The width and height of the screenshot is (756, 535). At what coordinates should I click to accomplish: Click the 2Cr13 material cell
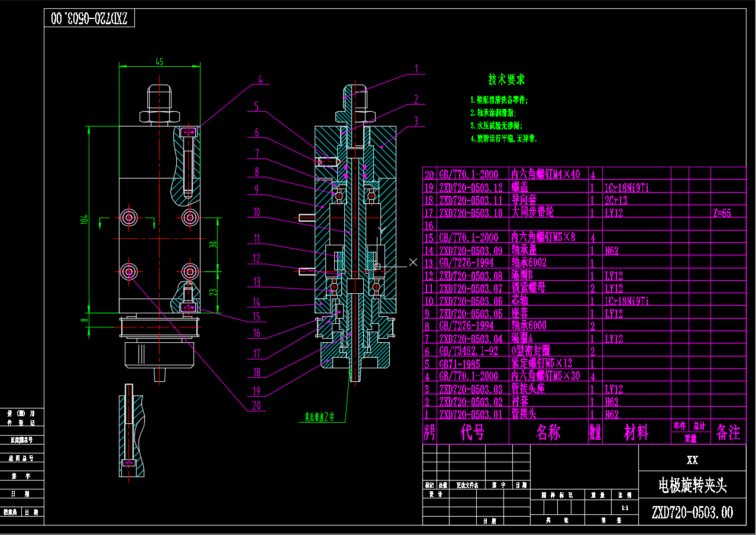[x=616, y=200]
